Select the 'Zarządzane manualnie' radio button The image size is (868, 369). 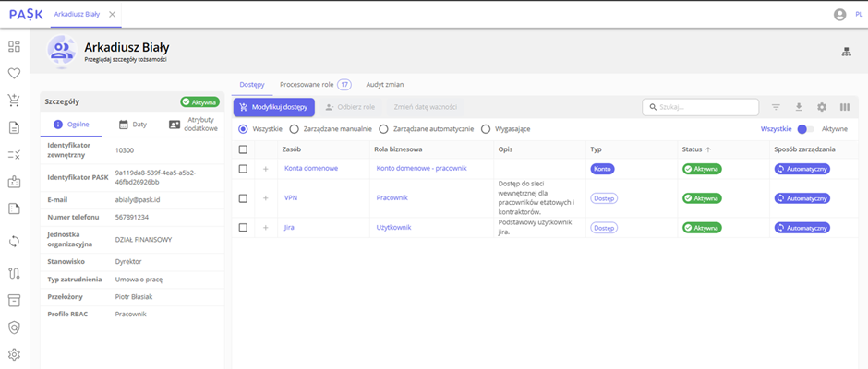294,129
